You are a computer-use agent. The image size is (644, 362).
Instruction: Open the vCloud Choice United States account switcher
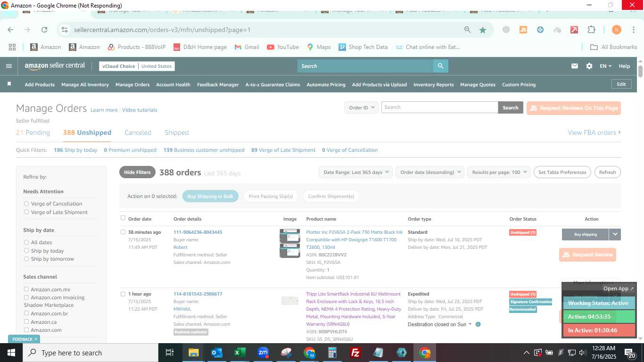point(137,66)
